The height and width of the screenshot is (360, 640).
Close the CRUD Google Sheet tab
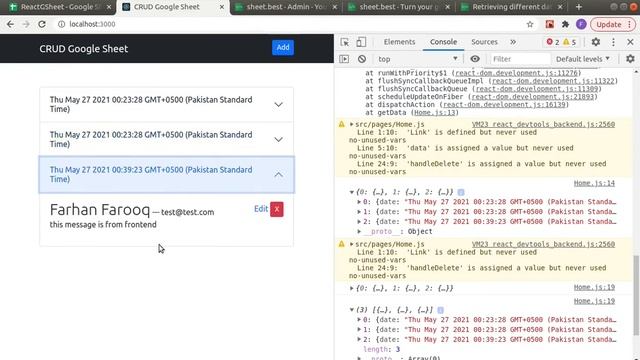(x=222, y=7)
